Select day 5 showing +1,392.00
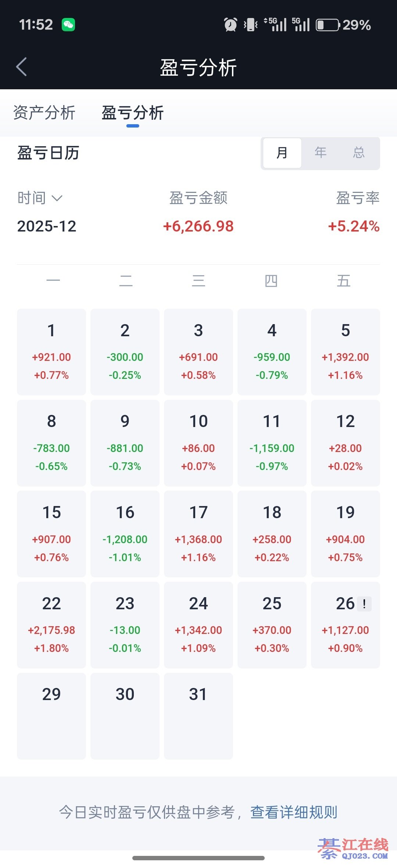This screenshot has height=868, width=397. [346, 352]
